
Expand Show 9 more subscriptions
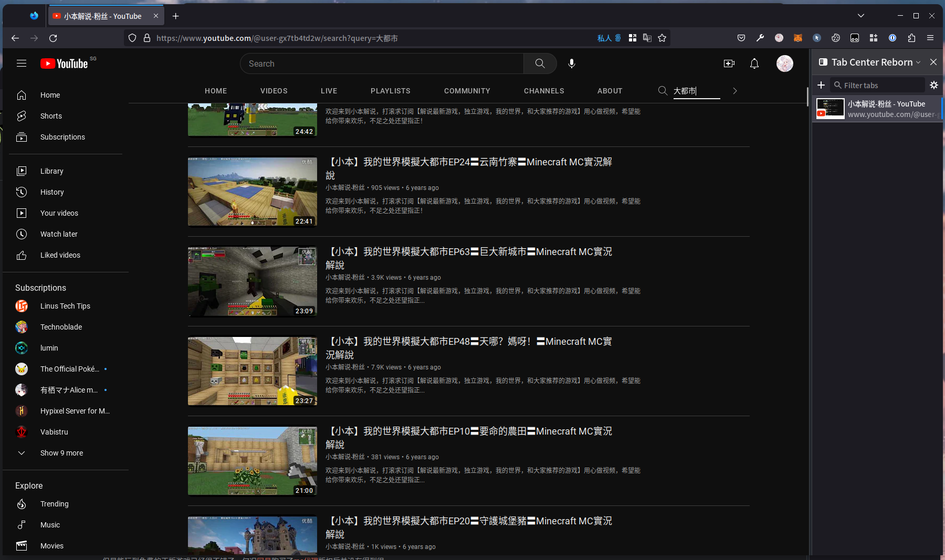click(61, 453)
